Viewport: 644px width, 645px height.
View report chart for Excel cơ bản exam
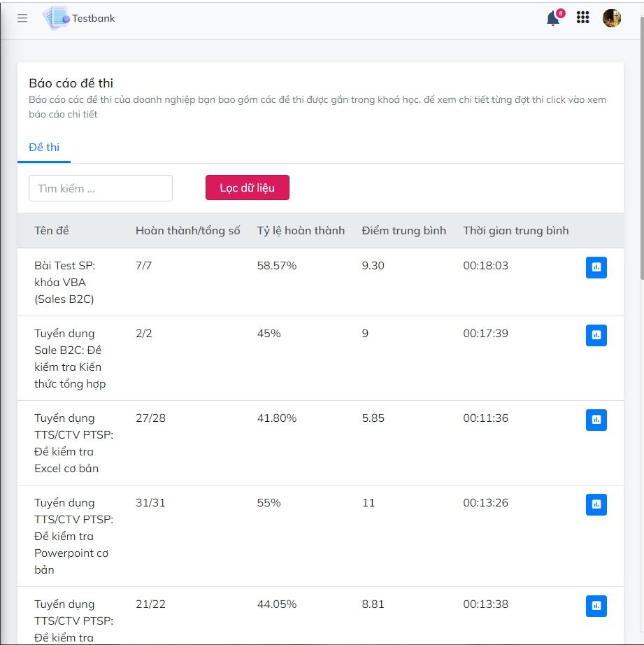pos(596,420)
